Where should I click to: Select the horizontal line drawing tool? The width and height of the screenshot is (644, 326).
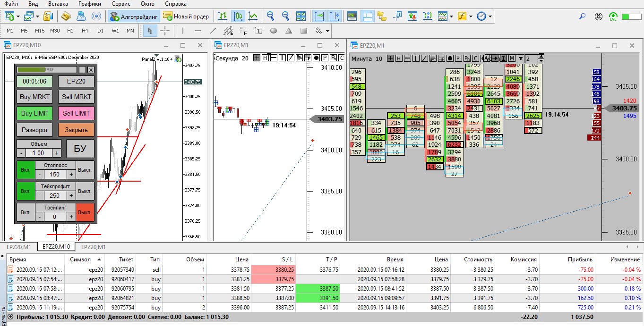198,31
